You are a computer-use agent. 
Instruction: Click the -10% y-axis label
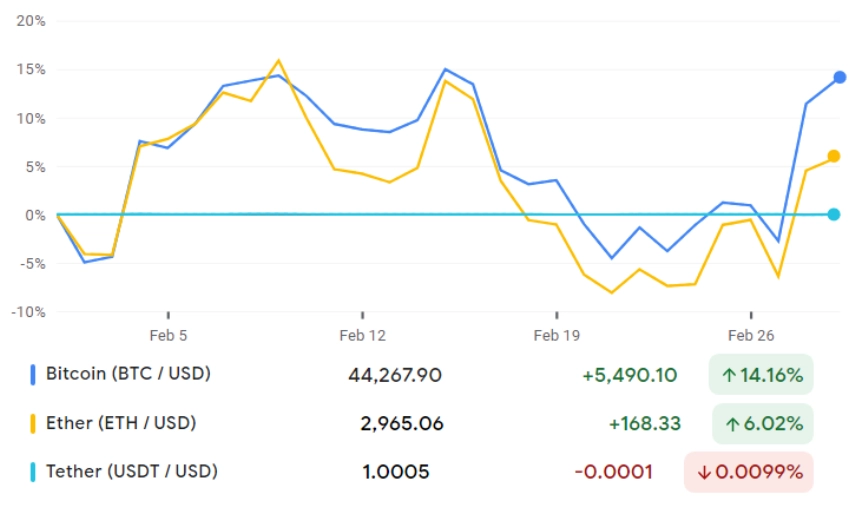[x=28, y=312]
